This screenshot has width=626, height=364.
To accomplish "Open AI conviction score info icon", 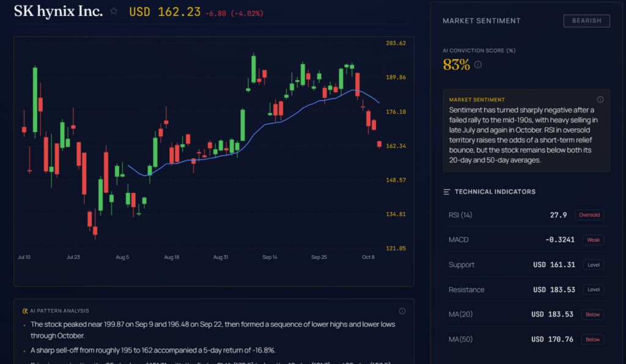I will pos(478,65).
